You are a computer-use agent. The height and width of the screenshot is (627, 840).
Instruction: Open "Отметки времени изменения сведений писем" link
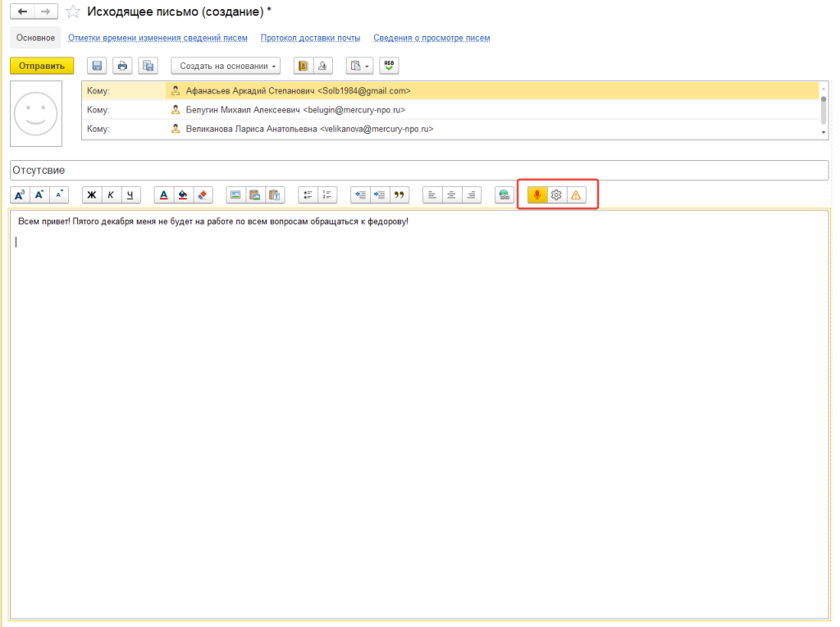coord(158,38)
